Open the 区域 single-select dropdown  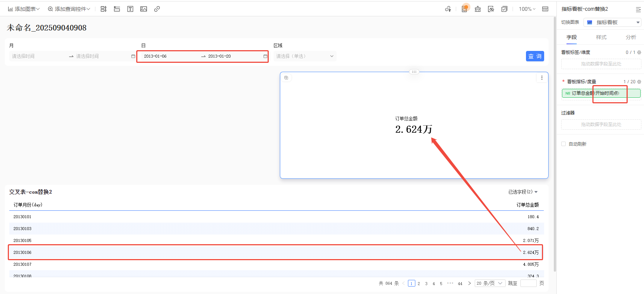point(305,56)
